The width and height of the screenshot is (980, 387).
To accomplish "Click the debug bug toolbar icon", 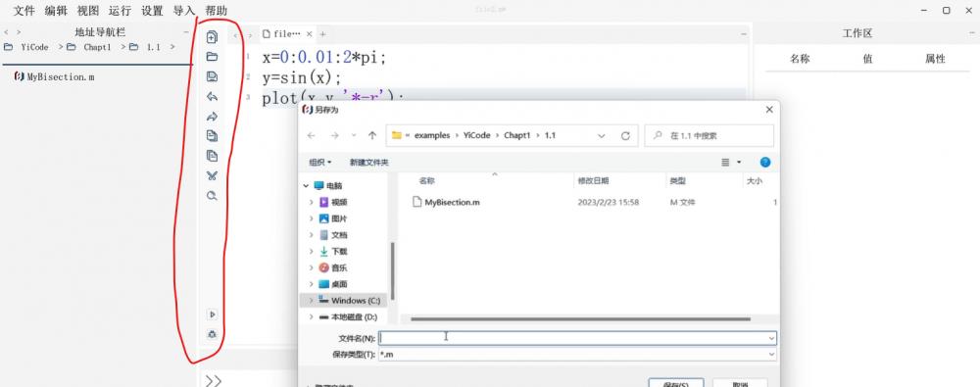I will pyautogui.click(x=212, y=334).
